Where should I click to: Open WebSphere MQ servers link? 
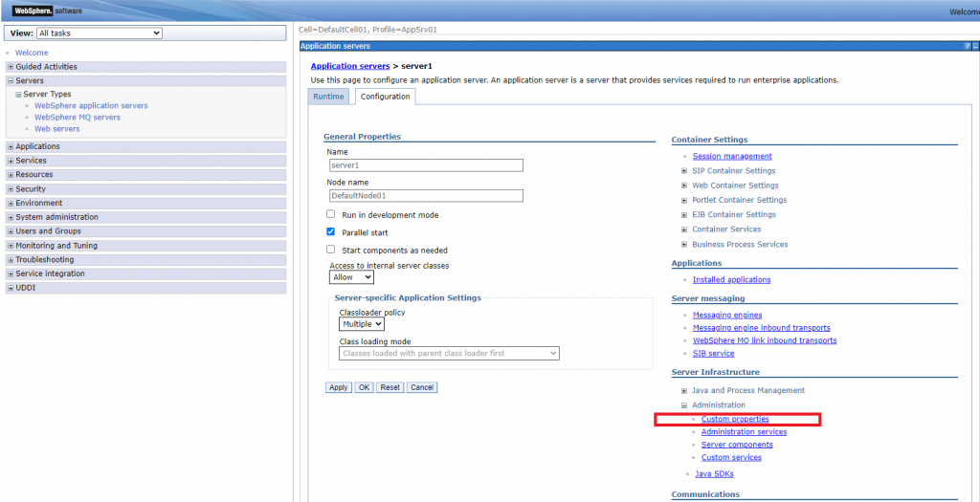pos(78,117)
